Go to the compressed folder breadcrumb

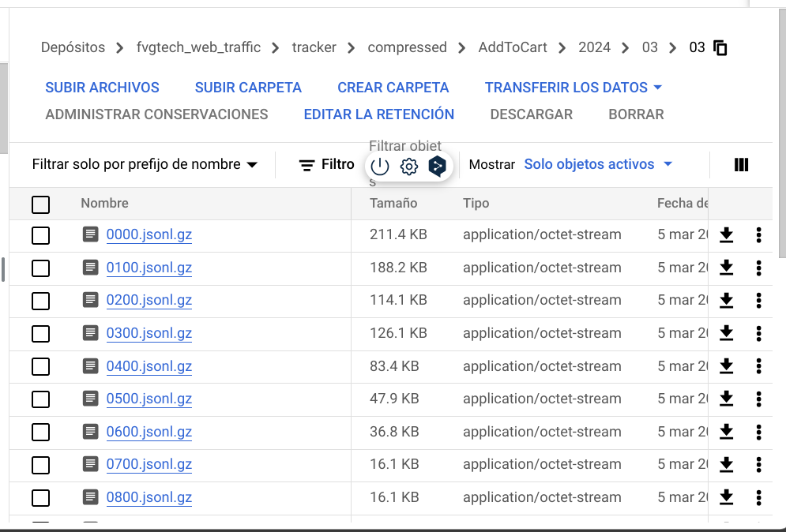tap(407, 47)
